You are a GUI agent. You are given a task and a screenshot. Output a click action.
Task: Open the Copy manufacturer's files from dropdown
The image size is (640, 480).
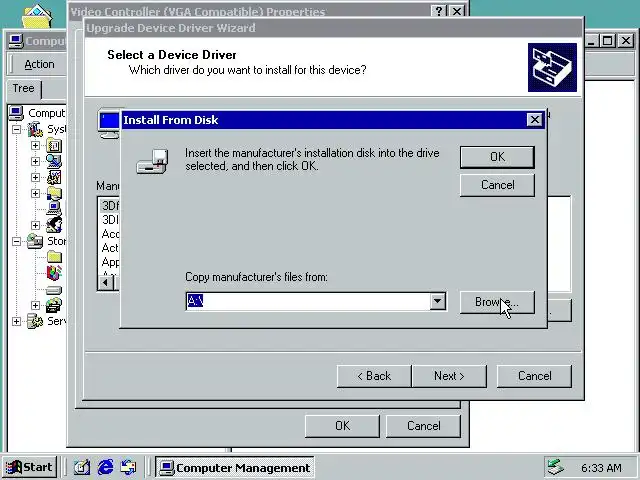[x=438, y=301]
